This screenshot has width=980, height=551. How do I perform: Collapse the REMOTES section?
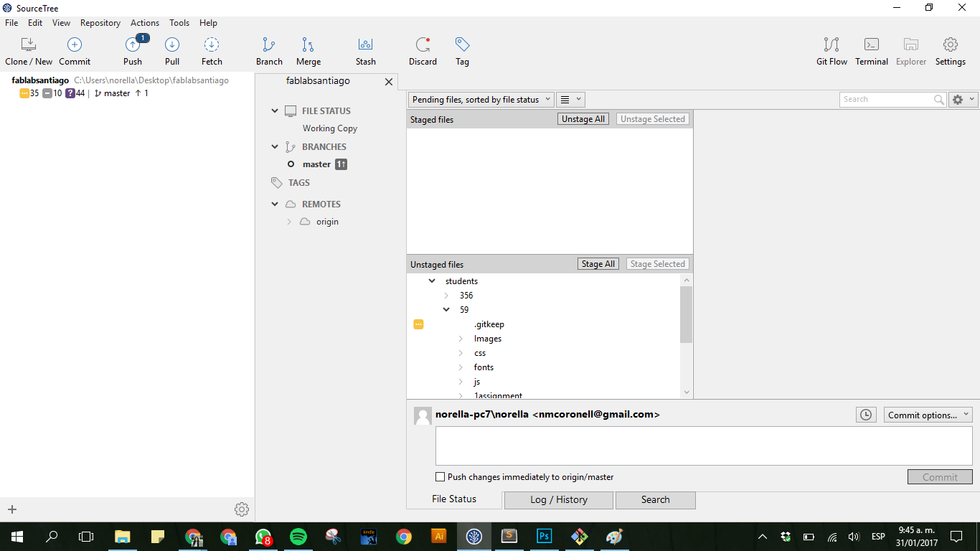(275, 204)
